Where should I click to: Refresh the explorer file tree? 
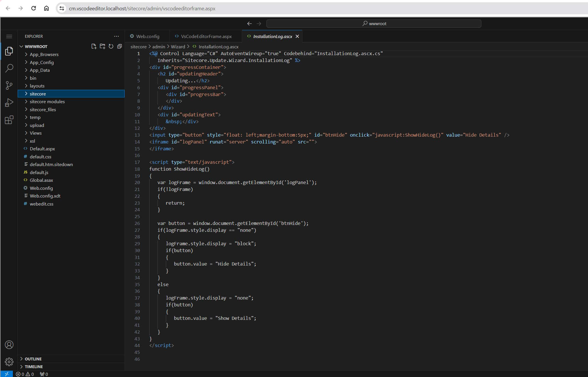point(111,46)
